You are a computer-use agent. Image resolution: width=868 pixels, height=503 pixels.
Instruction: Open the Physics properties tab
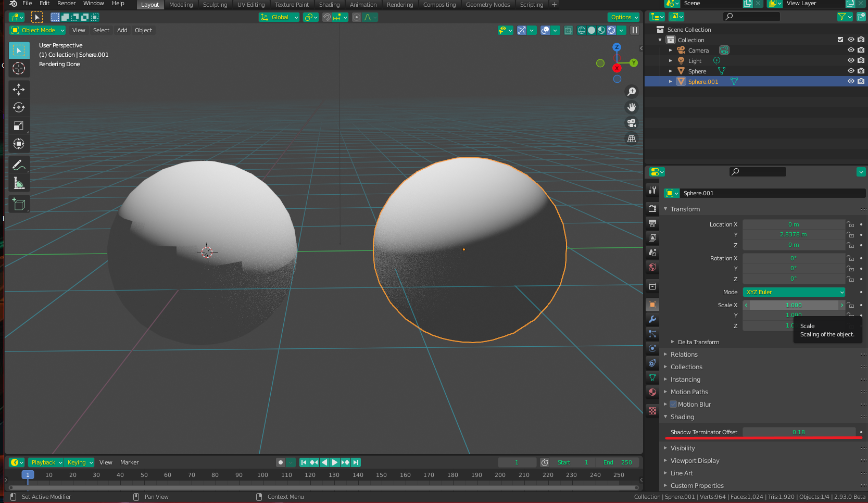[x=652, y=348]
